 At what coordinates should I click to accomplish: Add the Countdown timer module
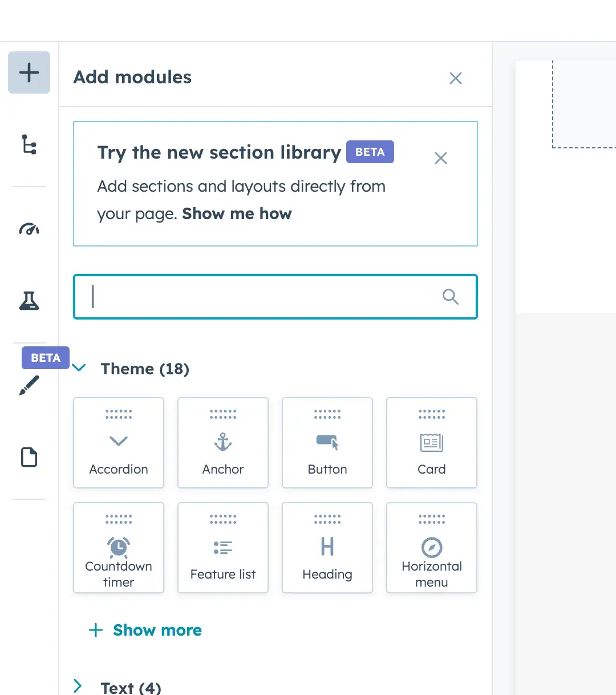pos(118,548)
